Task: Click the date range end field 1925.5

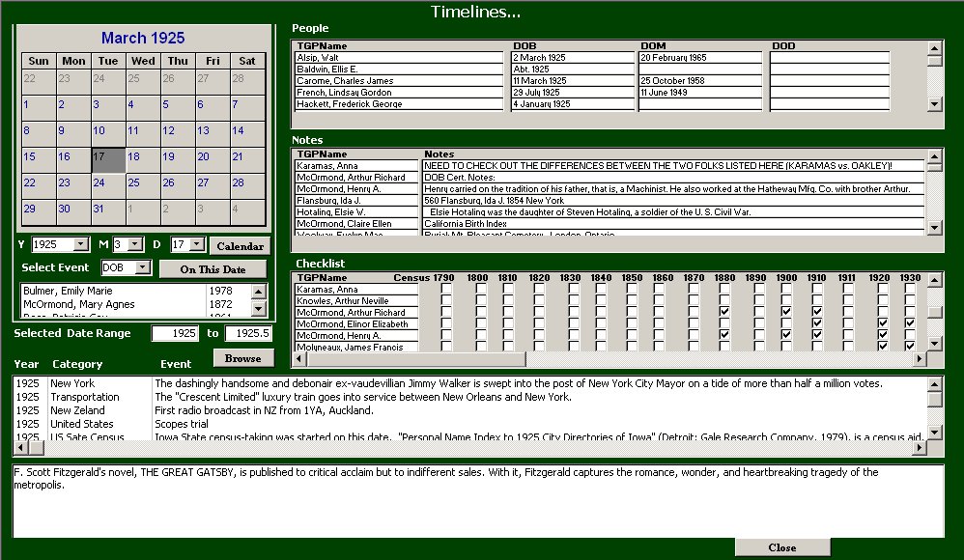Action: 248,333
